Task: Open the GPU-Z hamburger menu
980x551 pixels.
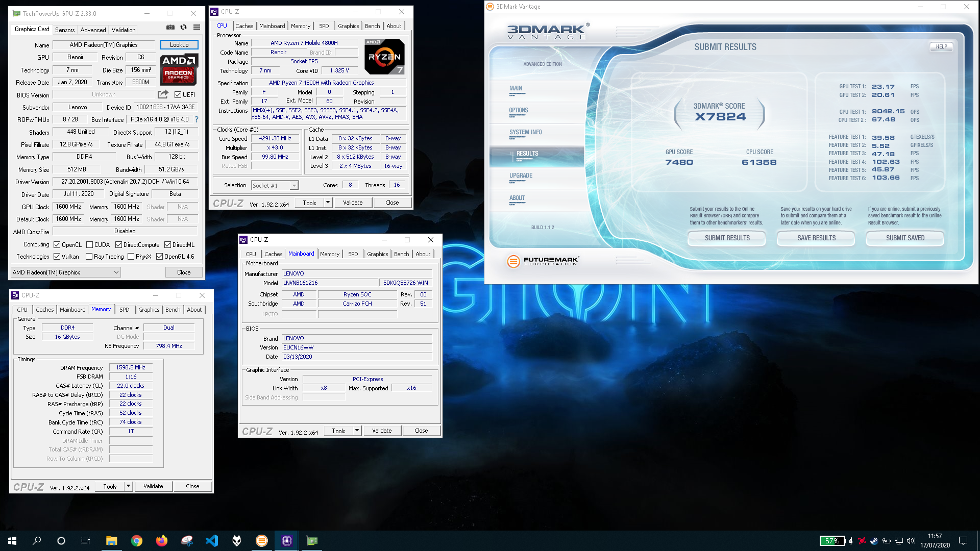Action: click(197, 27)
